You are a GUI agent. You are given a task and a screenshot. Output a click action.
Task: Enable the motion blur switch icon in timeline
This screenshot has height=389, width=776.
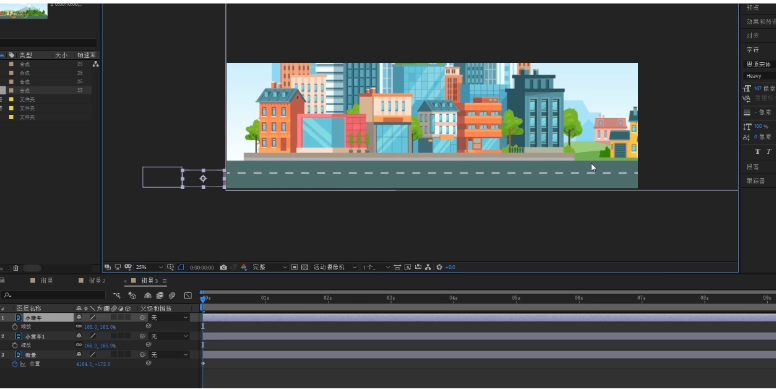(172, 295)
